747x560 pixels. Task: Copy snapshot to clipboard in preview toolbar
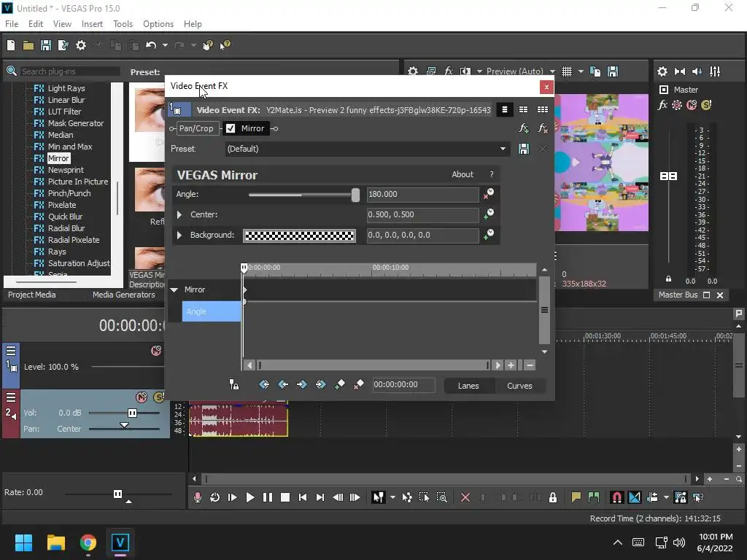click(x=595, y=71)
